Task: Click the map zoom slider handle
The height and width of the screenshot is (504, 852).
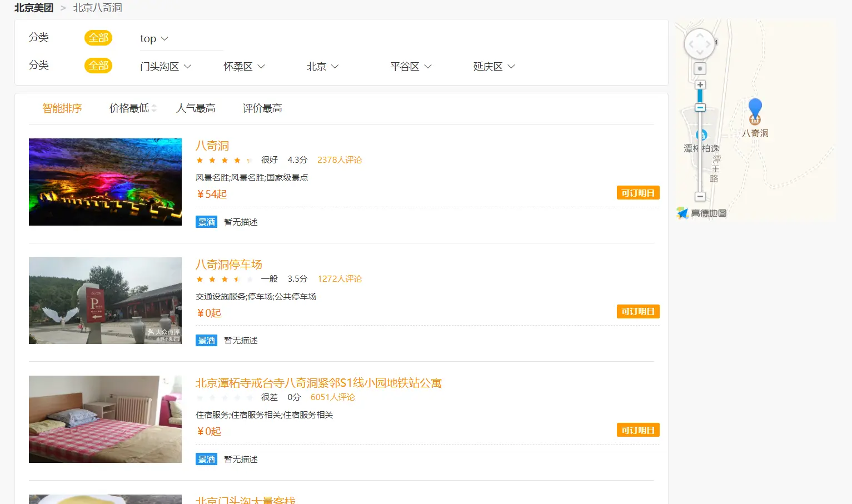Action: point(700,107)
